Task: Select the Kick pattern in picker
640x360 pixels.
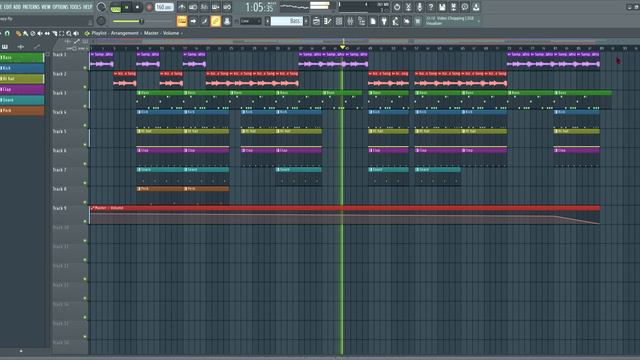Action: pos(22,68)
